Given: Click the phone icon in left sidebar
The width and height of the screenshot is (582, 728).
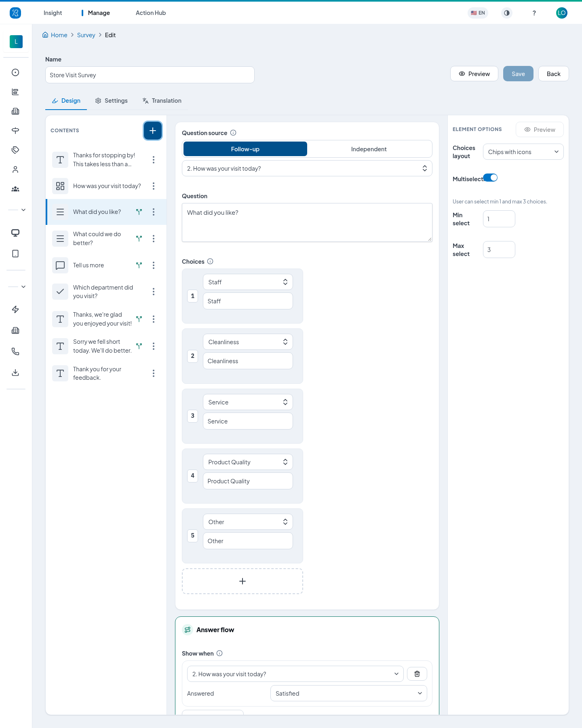Looking at the screenshot, I should click(15, 351).
